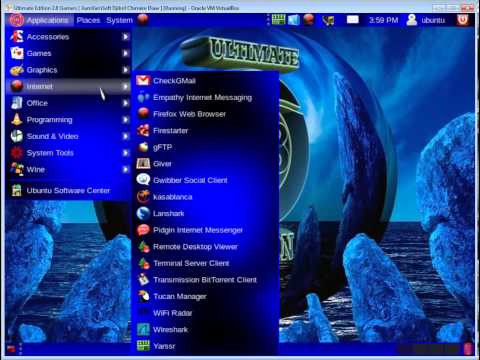
Task: Click the Transmission BitTorrent Client label
Action: tap(205, 280)
